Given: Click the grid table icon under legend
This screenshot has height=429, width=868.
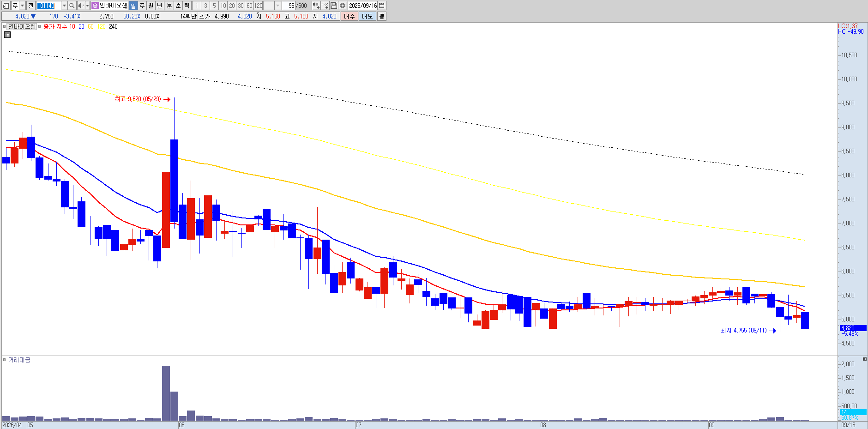Looking at the screenshot, I should (x=7, y=35).
